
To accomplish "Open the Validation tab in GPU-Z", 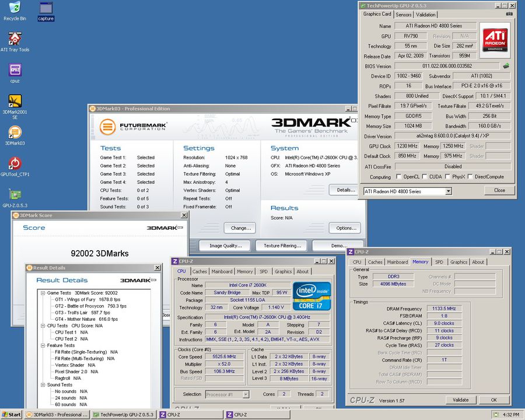I will click(x=426, y=15).
